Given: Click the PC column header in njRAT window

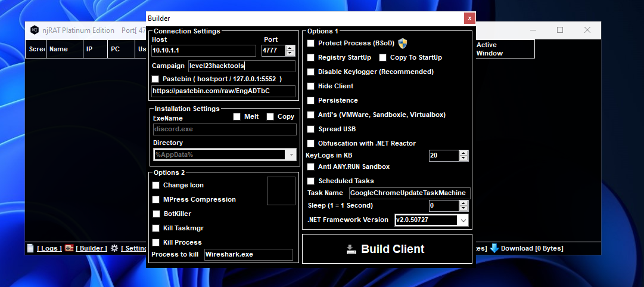Looking at the screenshot, I should point(120,49).
